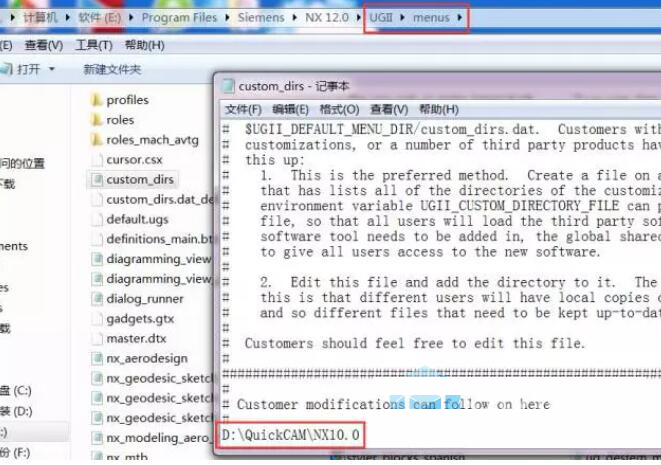
Task: Select the custom_dirs file
Action: [x=139, y=180]
